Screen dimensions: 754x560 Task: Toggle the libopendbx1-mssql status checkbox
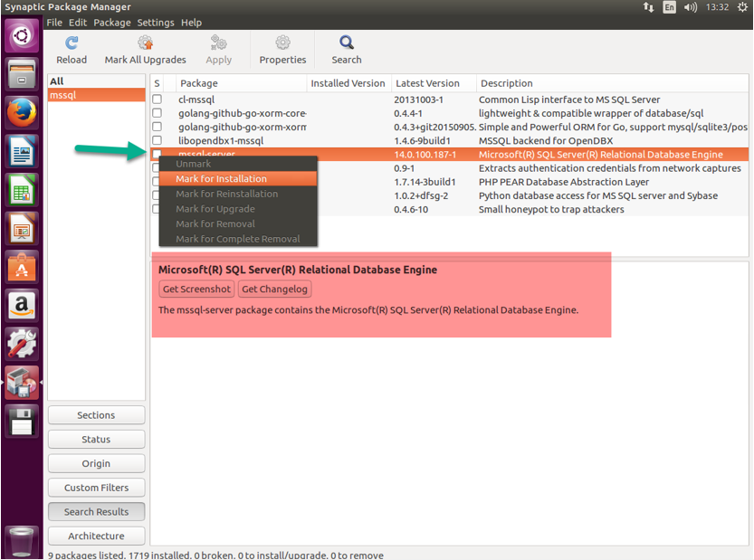click(157, 140)
